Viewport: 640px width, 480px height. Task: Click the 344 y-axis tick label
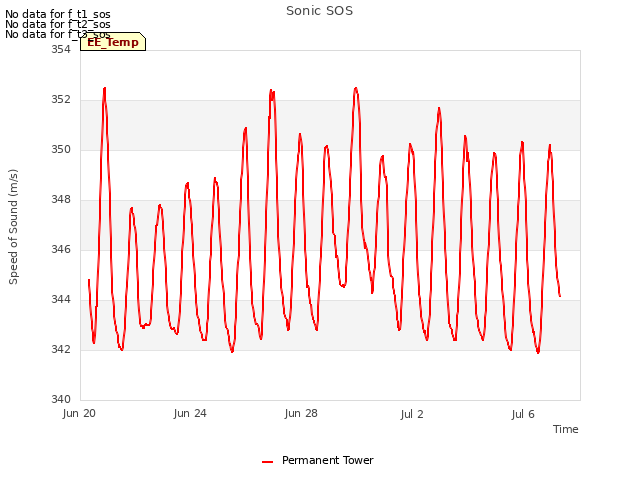point(61,300)
